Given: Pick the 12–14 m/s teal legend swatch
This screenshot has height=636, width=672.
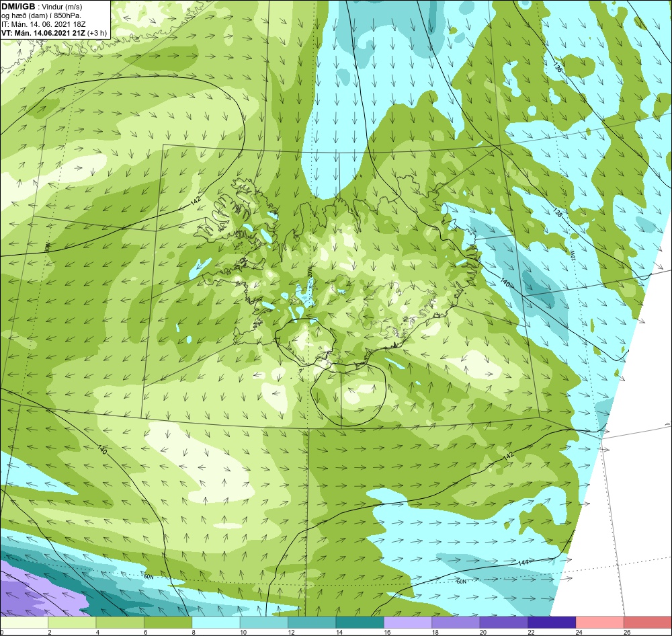Looking at the screenshot, I should [x=312, y=622].
